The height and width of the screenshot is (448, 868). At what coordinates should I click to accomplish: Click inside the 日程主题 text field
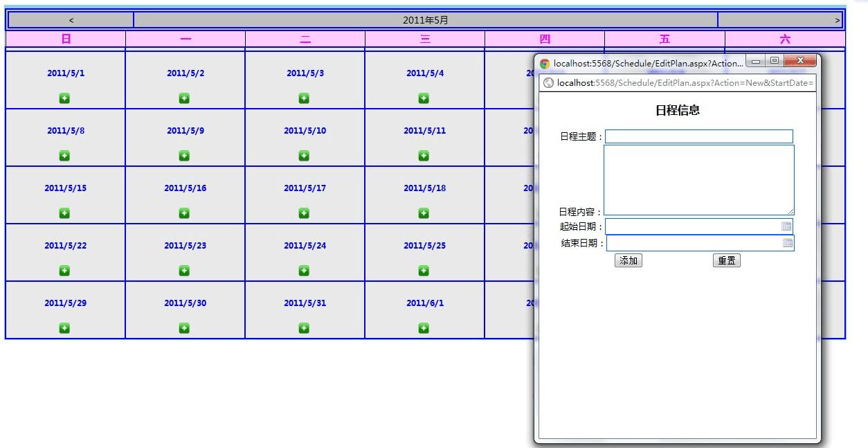pyautogui.click(x=699, y=136)
